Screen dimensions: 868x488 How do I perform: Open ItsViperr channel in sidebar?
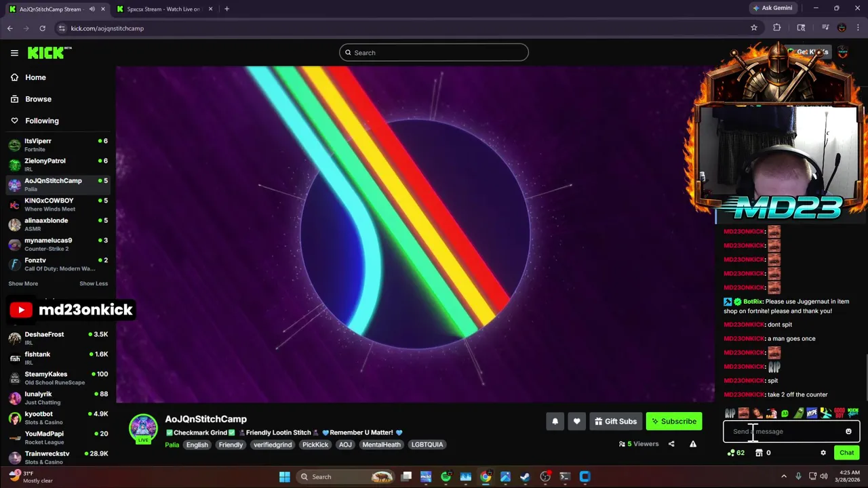pyautogui.click(x=58, y=144)
